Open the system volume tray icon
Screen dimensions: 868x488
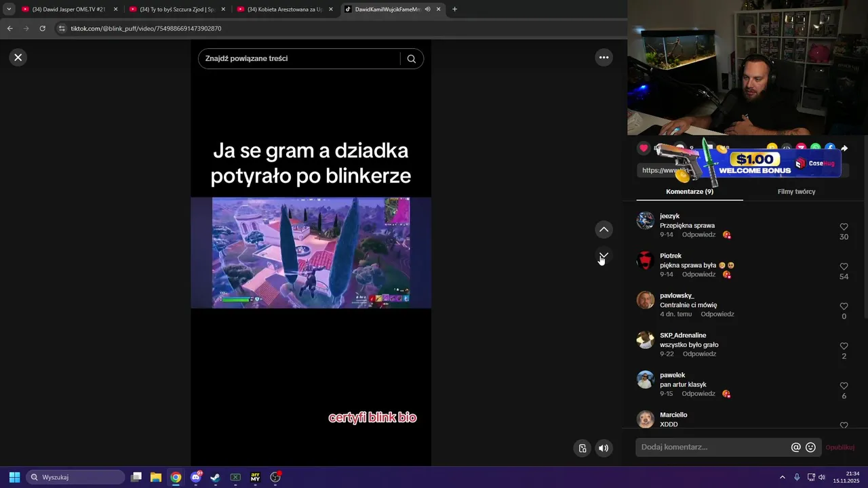822,477
